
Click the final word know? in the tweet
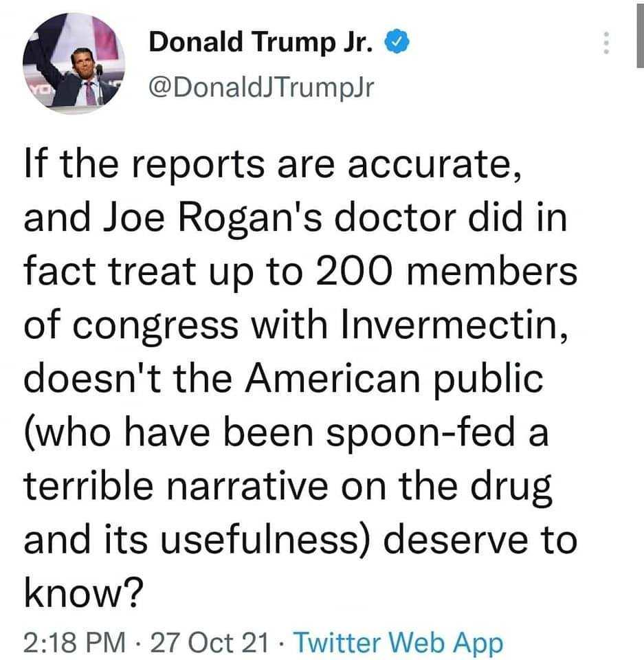tap(83, 591)
